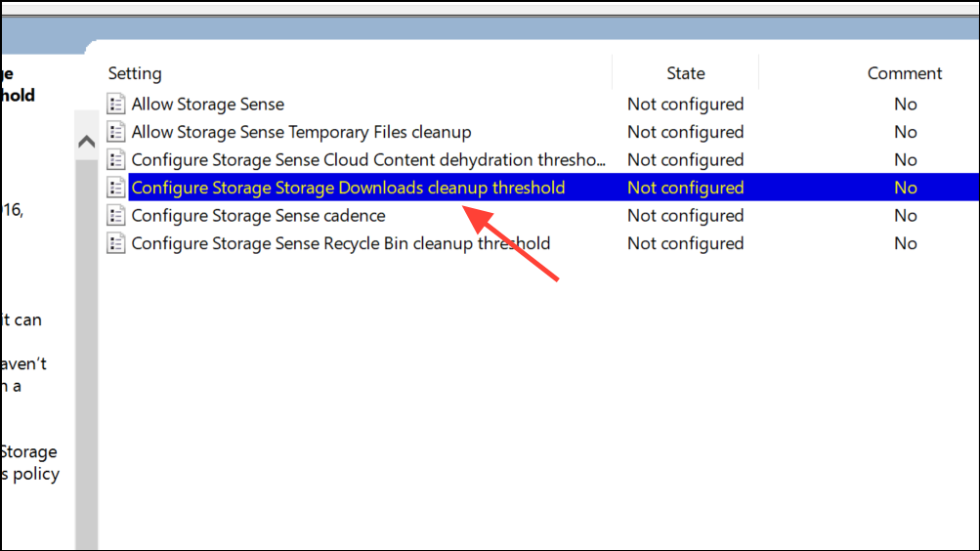Click Not configured state of Allow Storage Sense
Screen dimensions: 980x551
[x=686, y=104]
